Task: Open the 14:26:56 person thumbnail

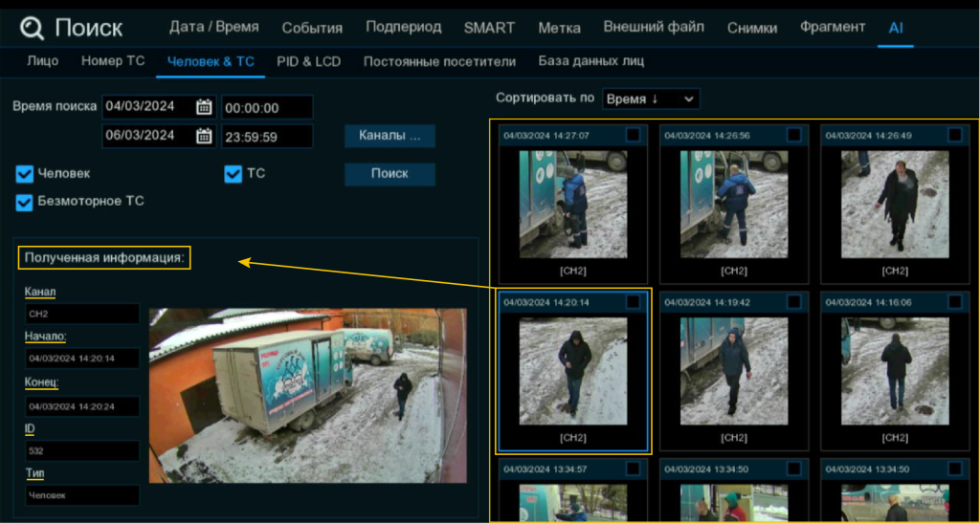Action: click(x=734, y=204)
